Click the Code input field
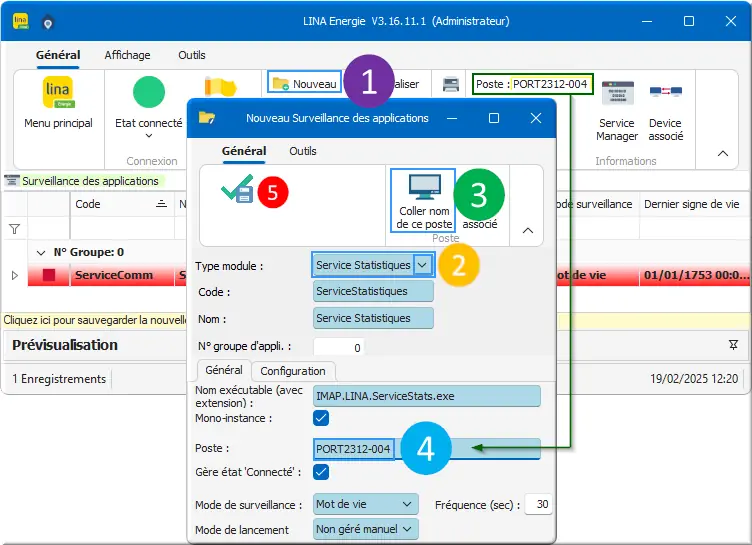This screenshot has width=752, height=545. 373,291
